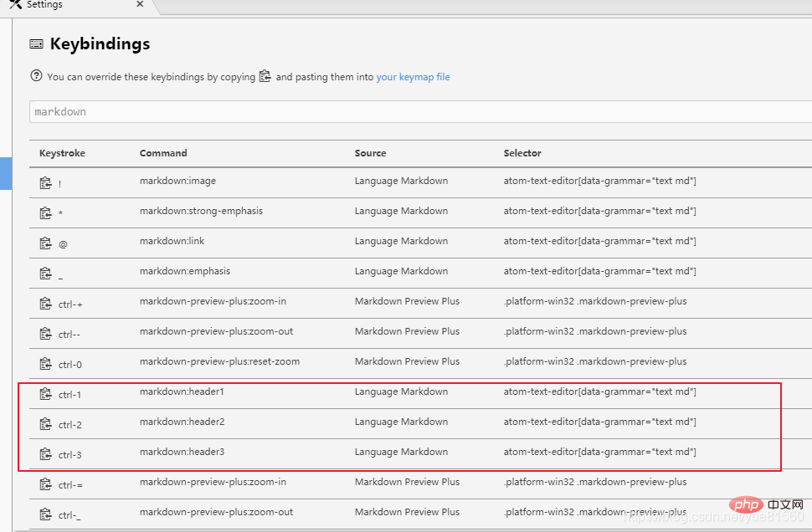
Task: Click the Keybindings section heading
Action: click(x=100, y=44)
